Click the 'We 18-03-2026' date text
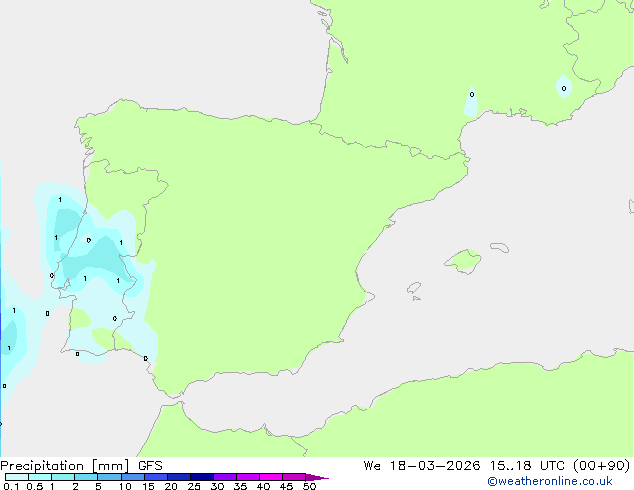 pyautogui.click(x=422, y=466)
